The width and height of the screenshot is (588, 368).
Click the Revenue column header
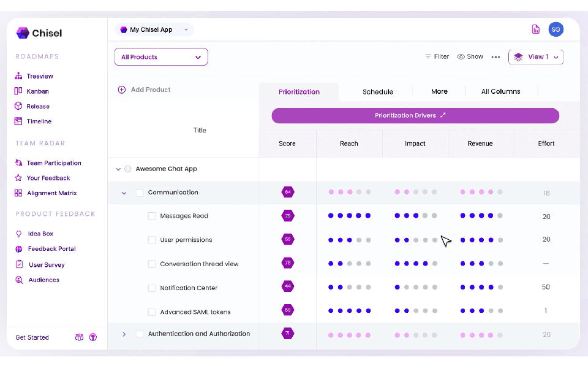click(480, 144)
